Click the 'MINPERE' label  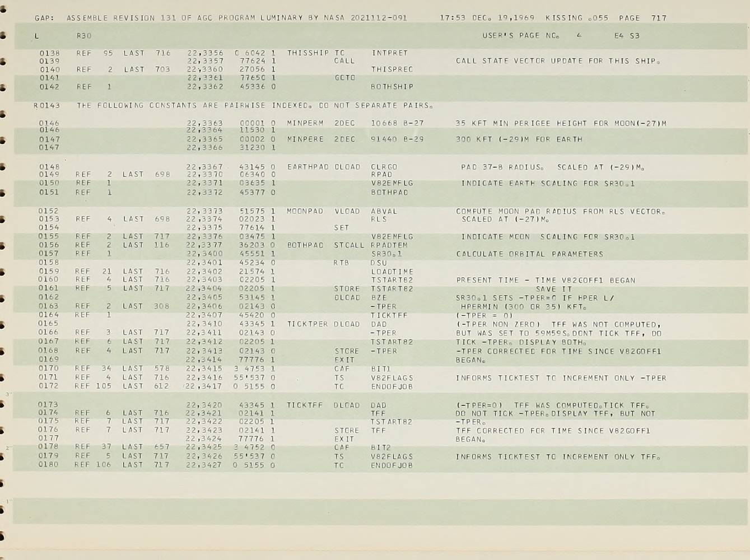tap(305, 139)
